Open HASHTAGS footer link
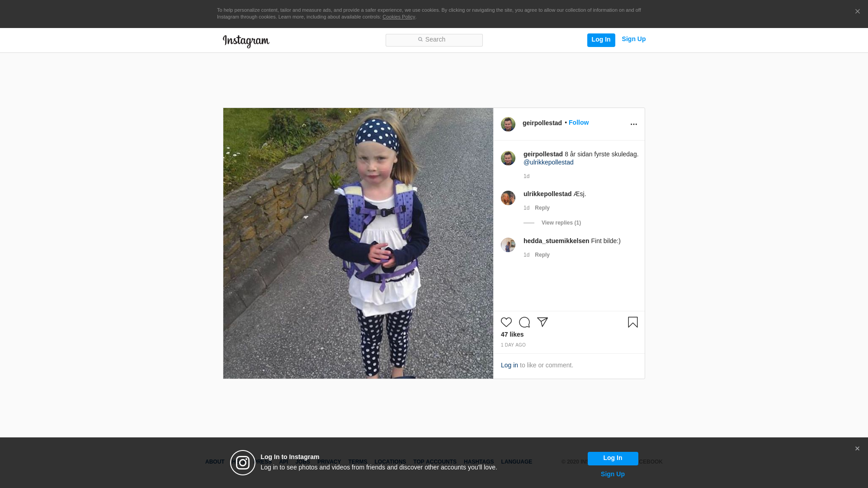Viewport: 868px width, 488px height. [x=479, y=462]
